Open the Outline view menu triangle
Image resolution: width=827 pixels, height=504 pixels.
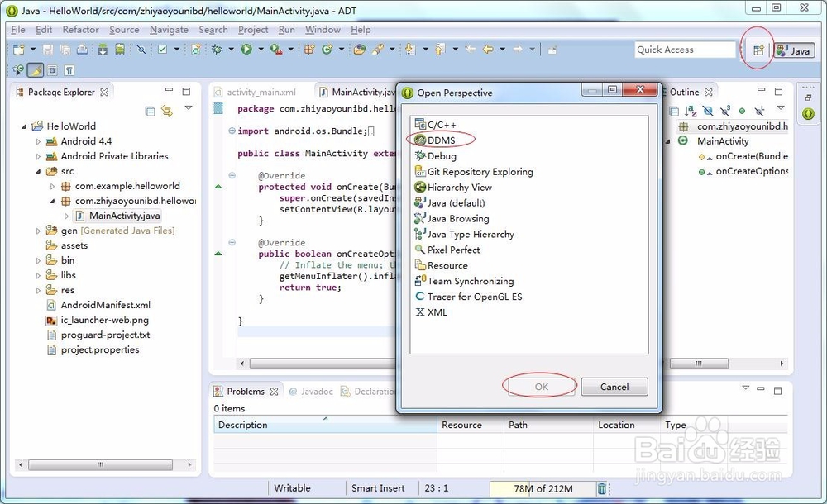(x=781, y=107)
